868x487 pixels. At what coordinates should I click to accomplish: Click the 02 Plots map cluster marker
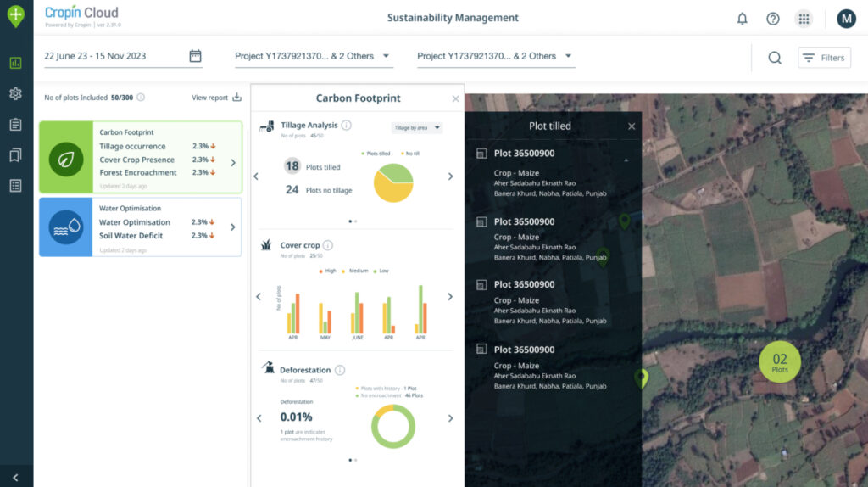point(779,363)
